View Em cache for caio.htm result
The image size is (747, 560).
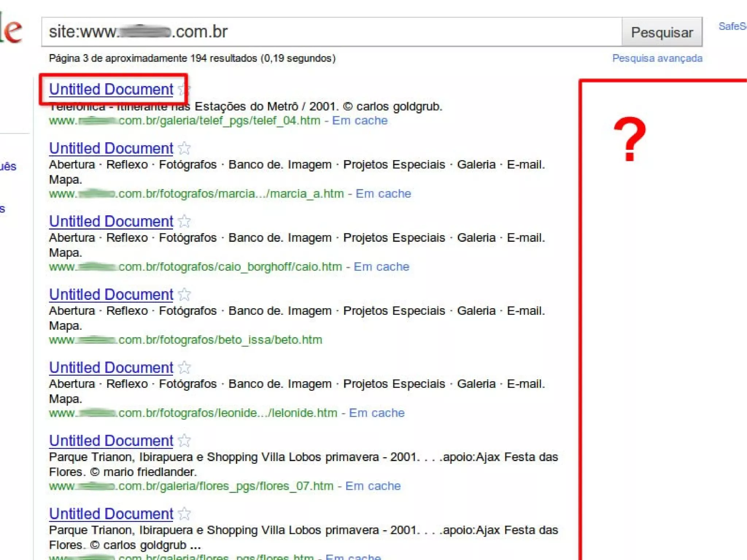pyautogui.click(x=382, y=267)
